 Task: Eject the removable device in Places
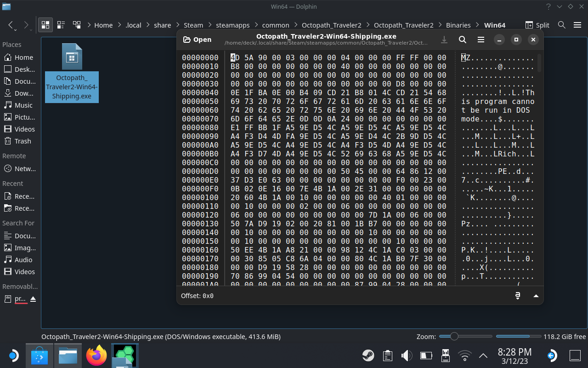pyautogui.click(x=33, y=299)
